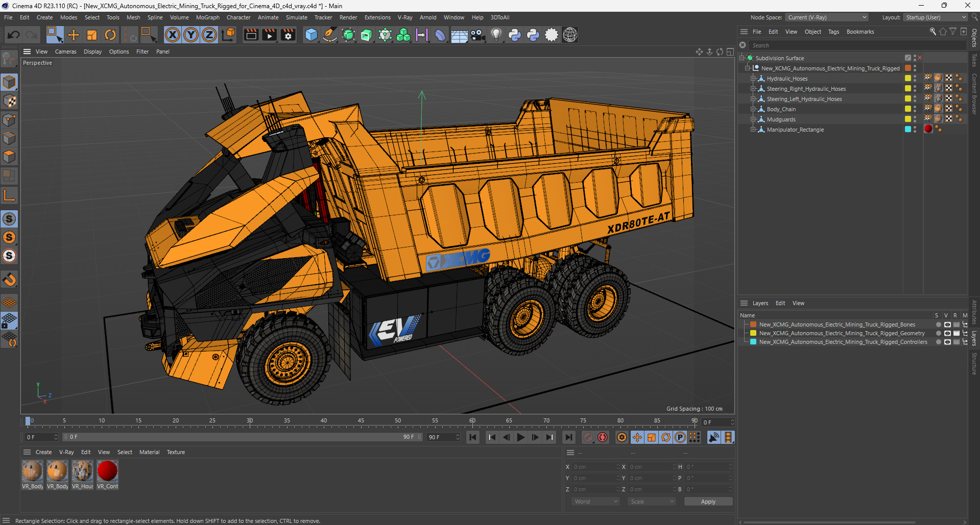Click the yellow Rigged_Geometry layer swatch
This screenshot has width=980, height=525.
click(x=753, y=333)
